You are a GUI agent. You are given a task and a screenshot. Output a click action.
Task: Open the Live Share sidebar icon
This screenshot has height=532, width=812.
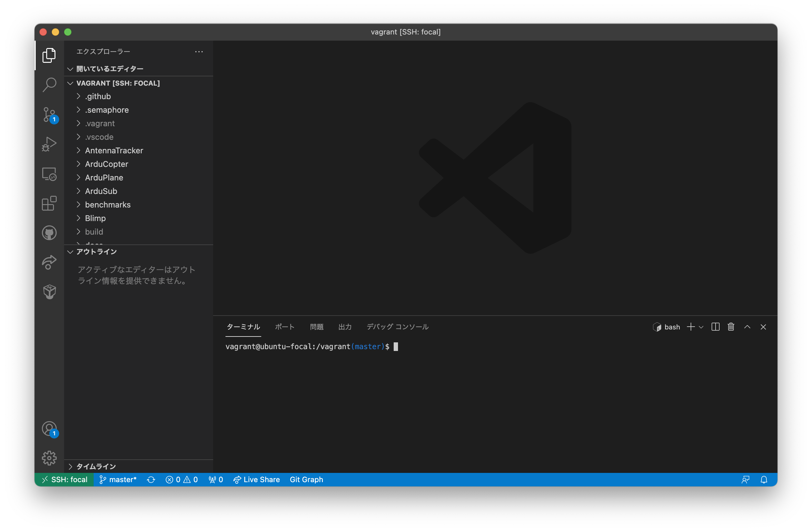pyautogui.click(x=50, y=262)
